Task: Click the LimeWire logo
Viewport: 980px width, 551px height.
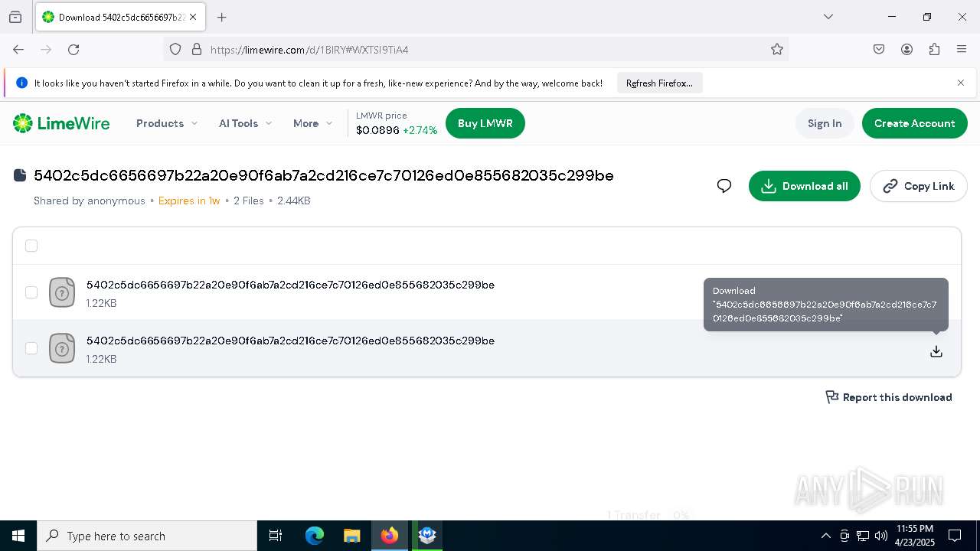Action: click(61, 123)
